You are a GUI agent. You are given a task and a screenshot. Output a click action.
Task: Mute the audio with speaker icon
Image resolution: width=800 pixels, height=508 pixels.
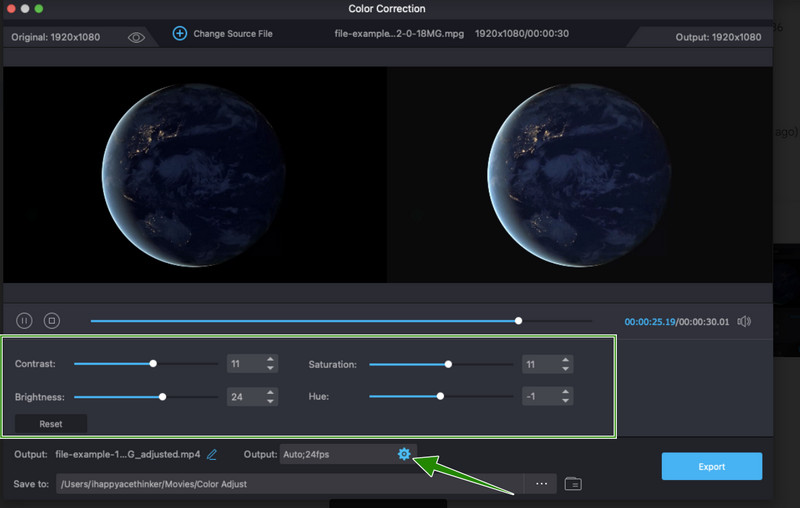[x=743, y=321]
